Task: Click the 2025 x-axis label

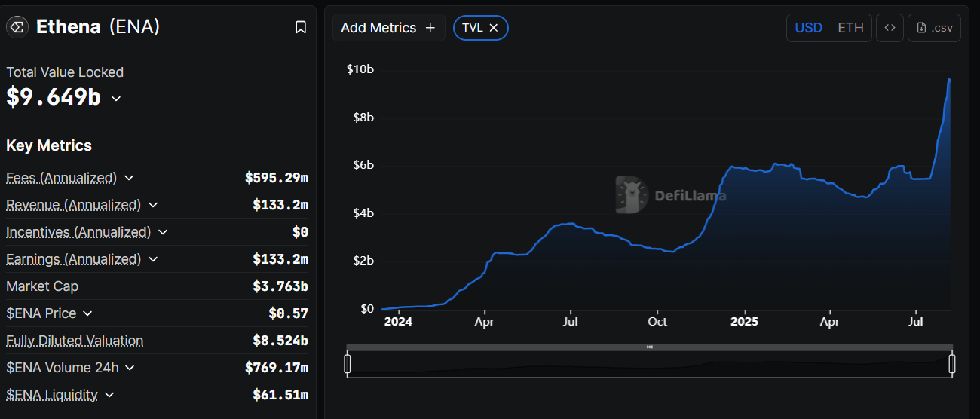Action: pyautogui.click(x=744, y=321)
